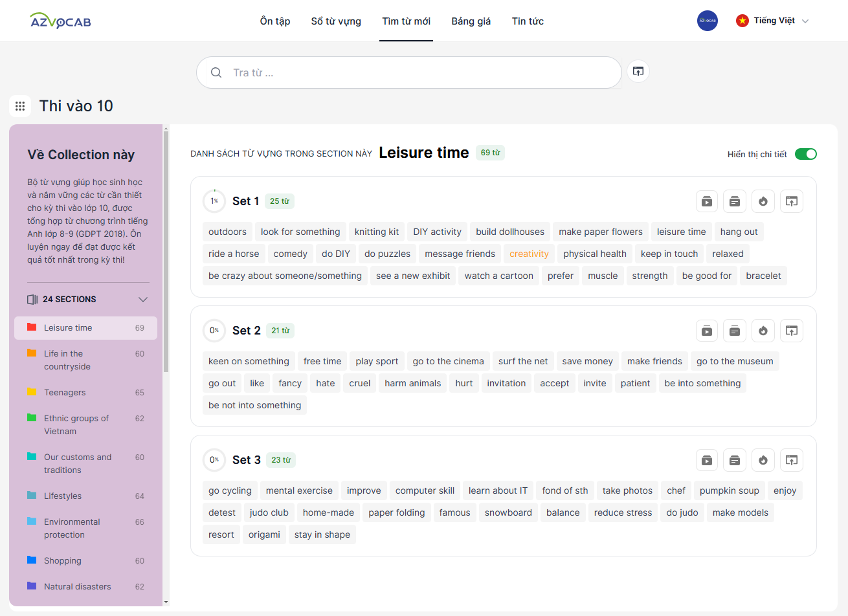Collapse the 24 SECTIONS chevron

[x=143, y=300]
